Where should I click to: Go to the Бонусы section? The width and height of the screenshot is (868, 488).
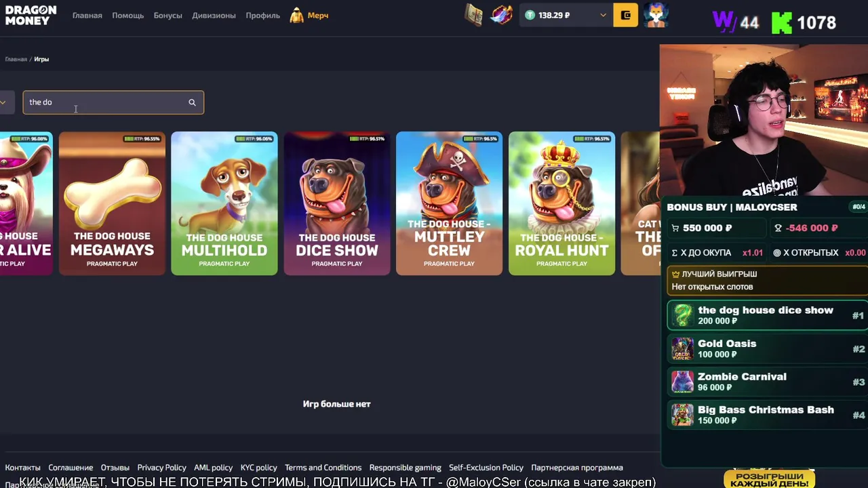pyautogui.click(x=168, y=15)
